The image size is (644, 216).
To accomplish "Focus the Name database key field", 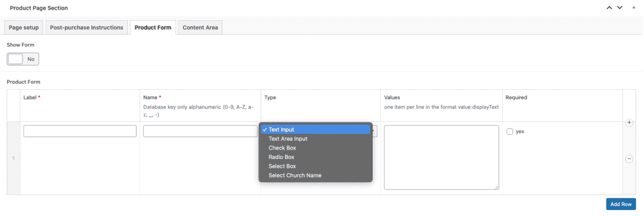I will click(x=200, y=131).
